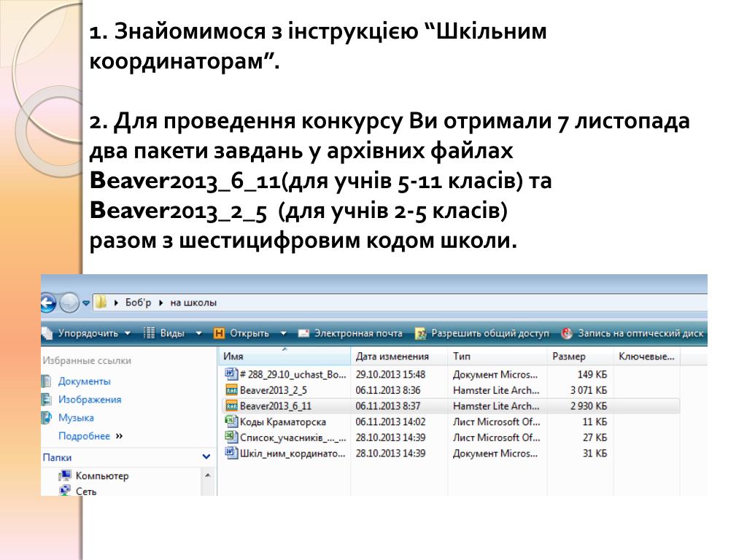The width and height of the screenshot is (747, 560).
Task: Open the Виды dropdown arrow
Action: [x=198, y=333]
